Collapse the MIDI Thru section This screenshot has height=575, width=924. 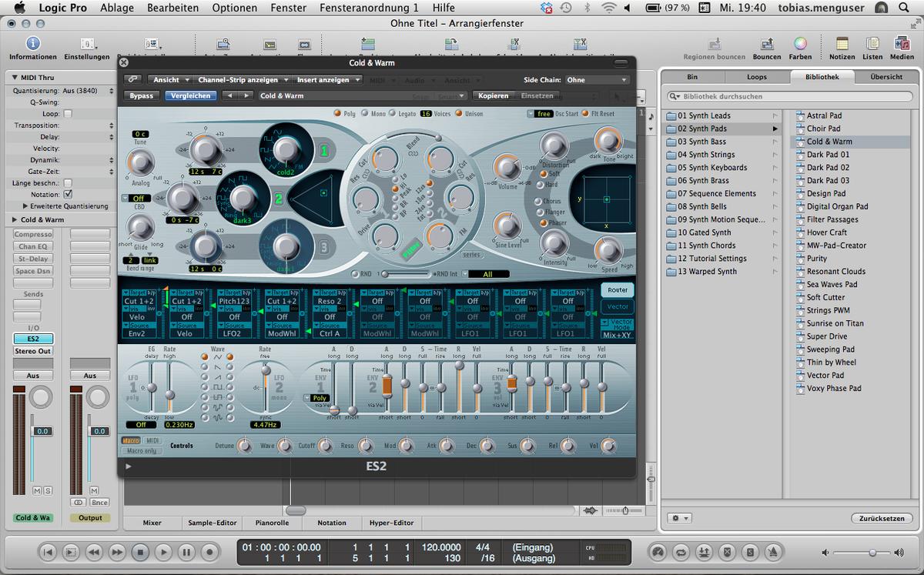click(x=13, y=78)
